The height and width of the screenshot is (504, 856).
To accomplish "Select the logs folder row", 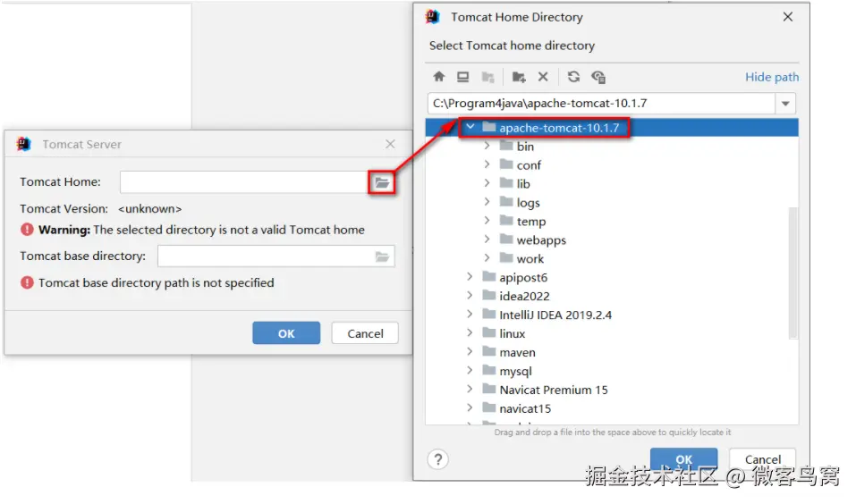I will coord(612,202).
